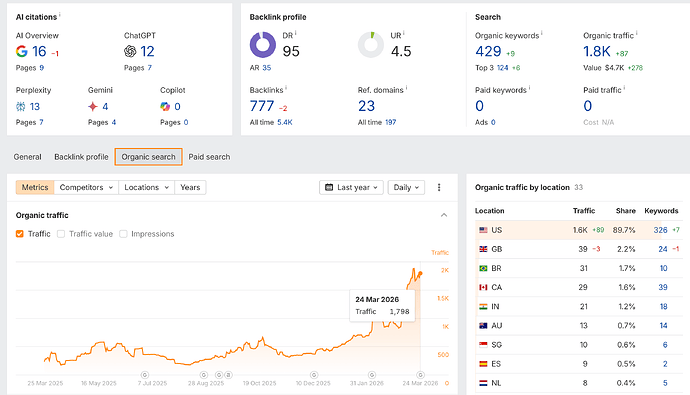The height and width of the screenshot is (395, 690).
Task: Open the CA 39 keywords link
Action: pos(663,287)
